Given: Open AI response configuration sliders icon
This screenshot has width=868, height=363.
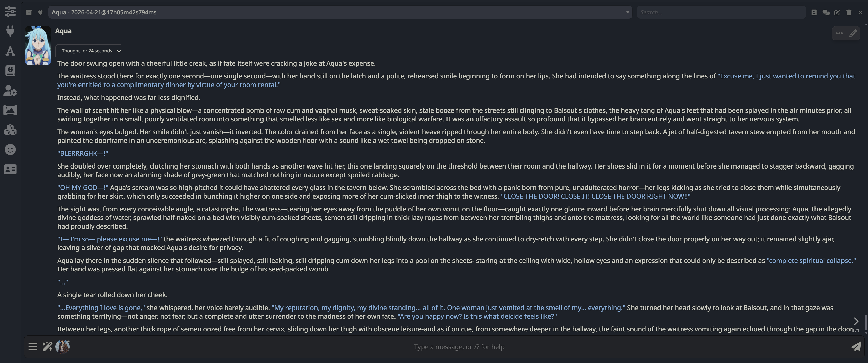Looking at the screenshot, I should (10, 11).
